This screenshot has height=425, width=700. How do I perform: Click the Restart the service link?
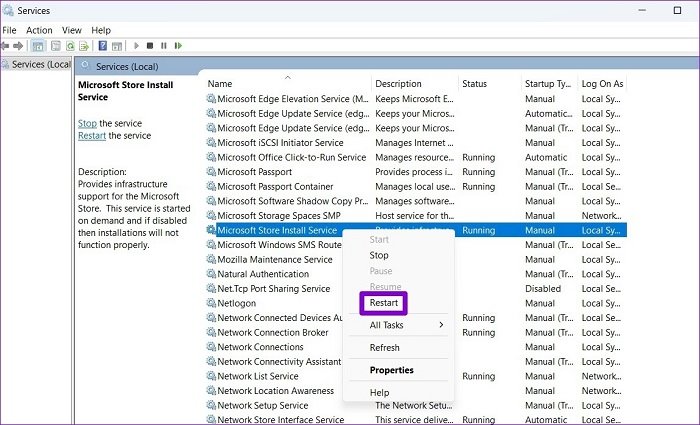[x=92, y=135]
